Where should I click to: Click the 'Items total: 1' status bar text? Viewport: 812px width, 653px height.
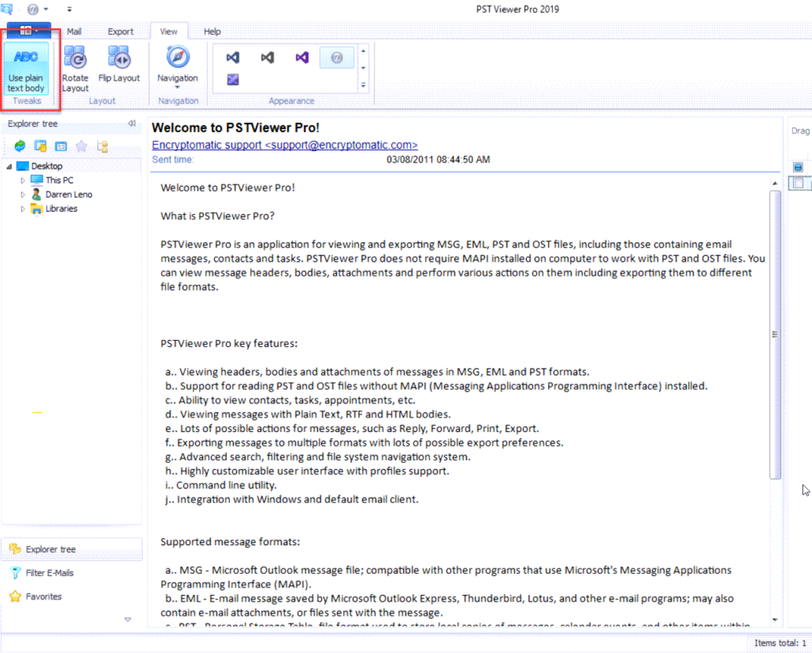pos(780,643)
